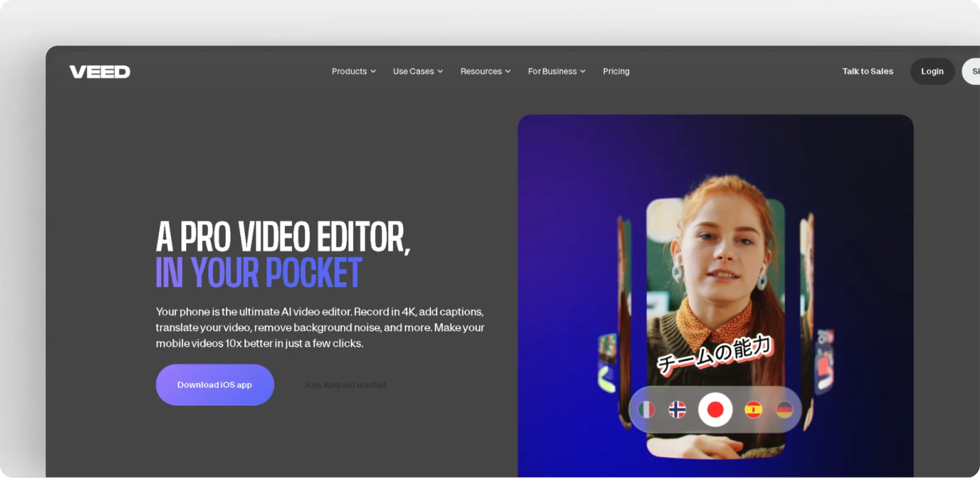
Task: Click the VEED logo
Action: [100, 72]
